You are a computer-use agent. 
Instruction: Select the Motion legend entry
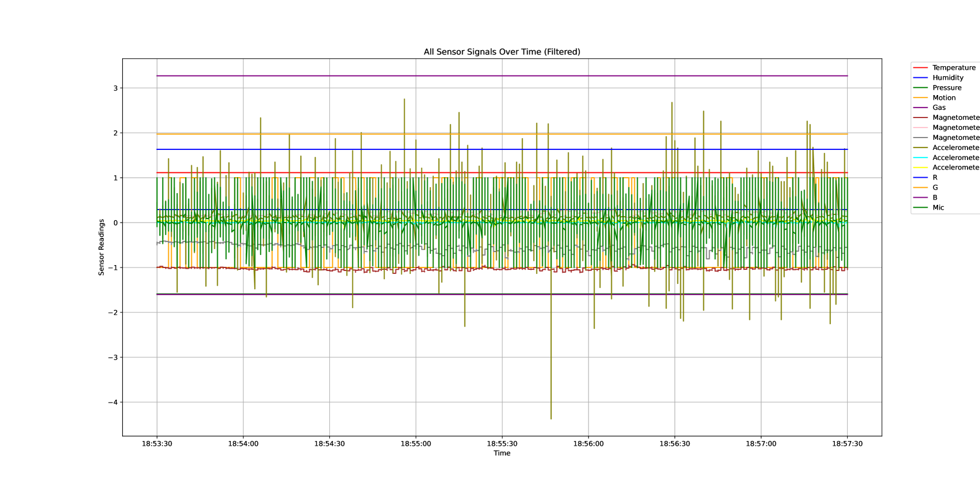(x=943, y=98)
